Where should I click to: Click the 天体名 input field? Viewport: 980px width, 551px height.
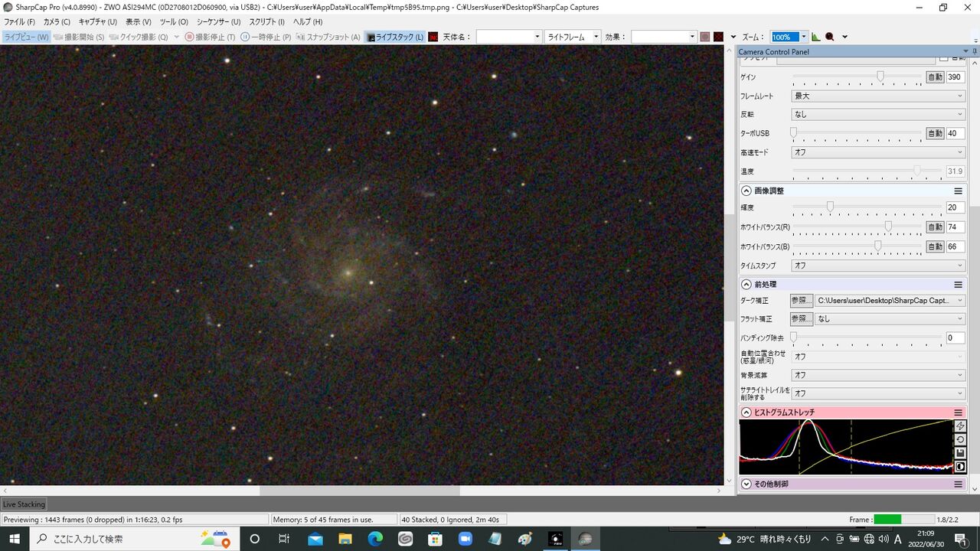click(508, 37)
